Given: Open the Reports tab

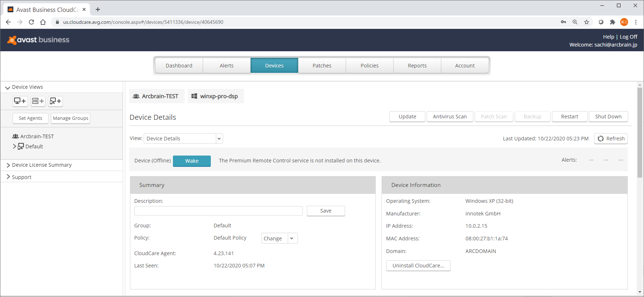Looking at the screenshot, I should coord(417,66).
